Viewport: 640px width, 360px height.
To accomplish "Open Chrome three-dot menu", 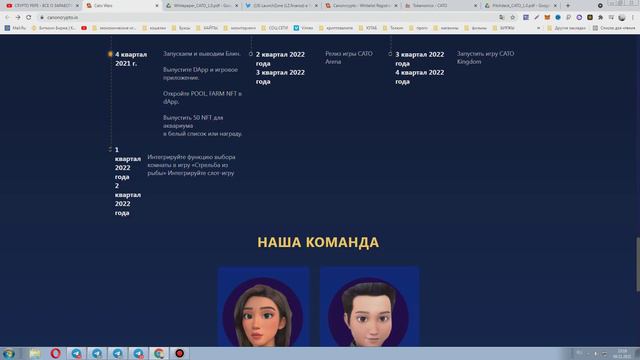I will [x=633, y=18].
